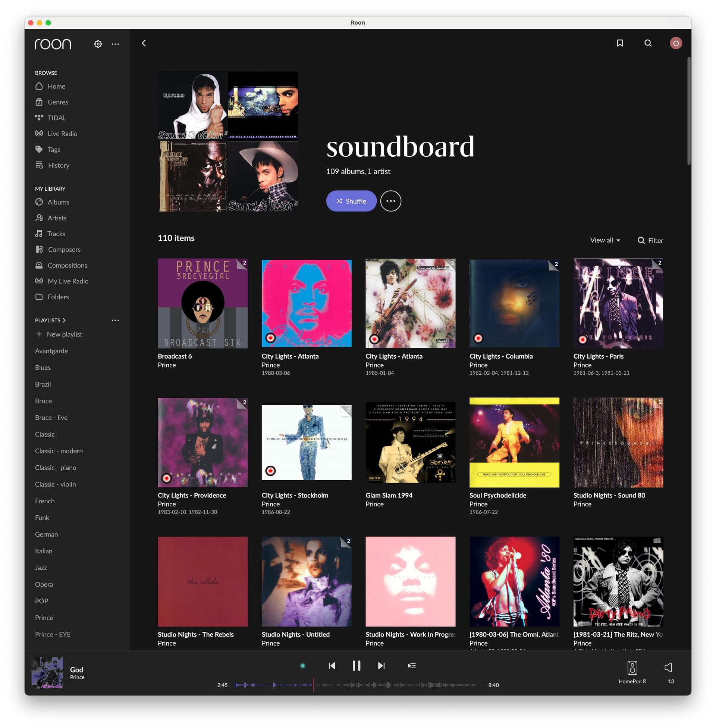Open Tags page
The image size is (716, 728).
tap(54, 149)
